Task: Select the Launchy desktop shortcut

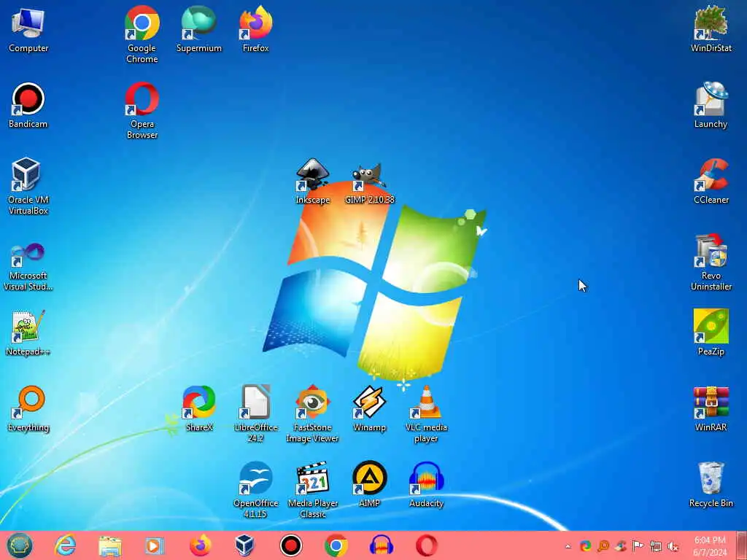Action: (711, 106)
